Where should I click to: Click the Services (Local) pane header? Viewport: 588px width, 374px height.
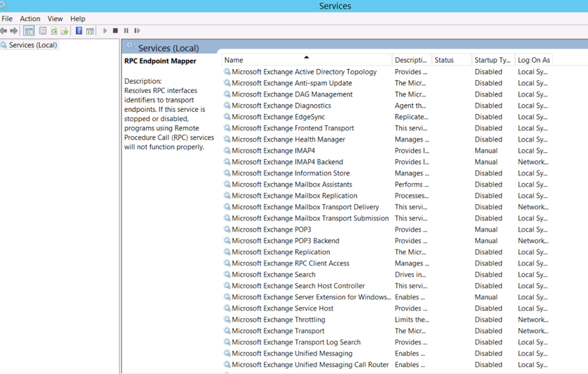[x=169, y=48]
